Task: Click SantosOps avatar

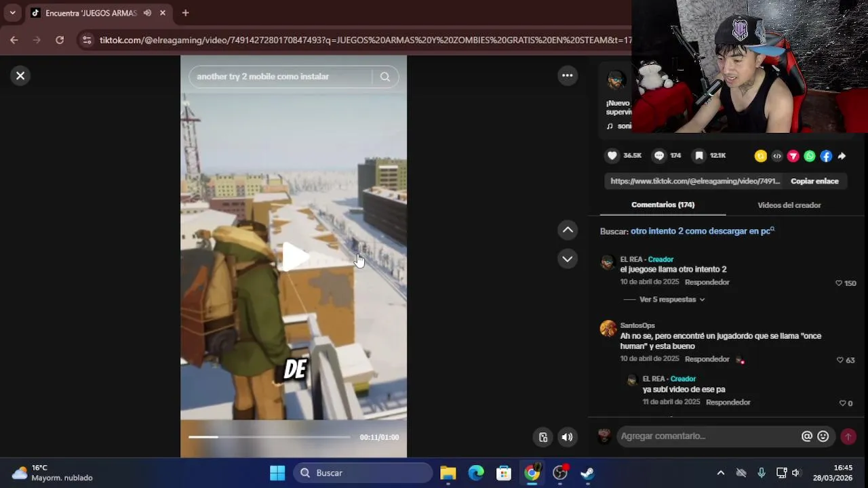Action: tap(608, 329)
